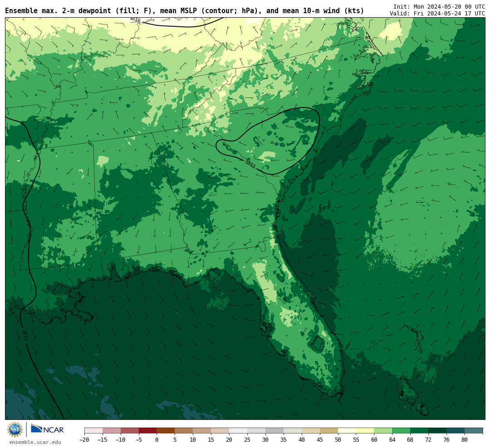This screenshot has width=490, height=448.
Task: Click the 1016 contour label at the map top
Action: pos(135,19)
